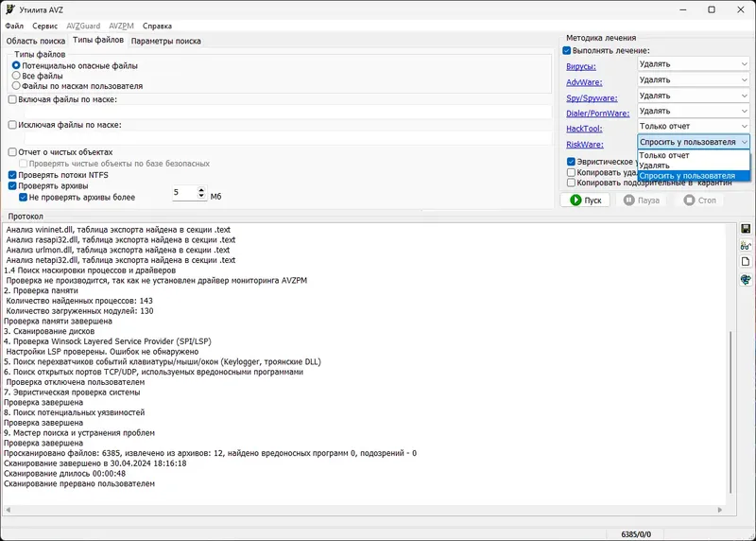Screen dimensions: 756x541
Task: Click the blank page icon beside the protocol
Action: [x=746, y=262]
